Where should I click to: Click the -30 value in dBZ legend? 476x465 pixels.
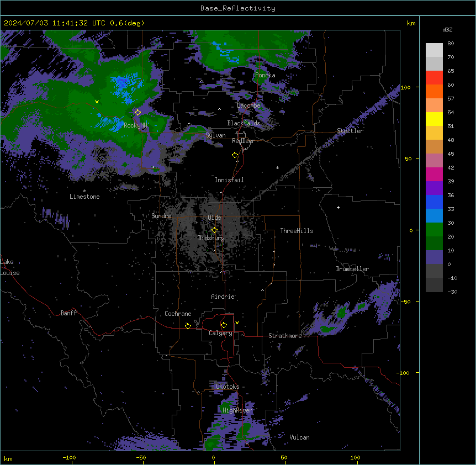[452, 292]
